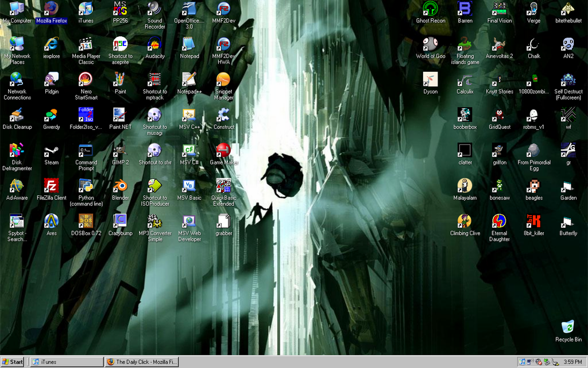Select the Disk Defragmenter icon
Image resolution: width=588 pixels, height=368 pixels.
[x=17, y=150]
